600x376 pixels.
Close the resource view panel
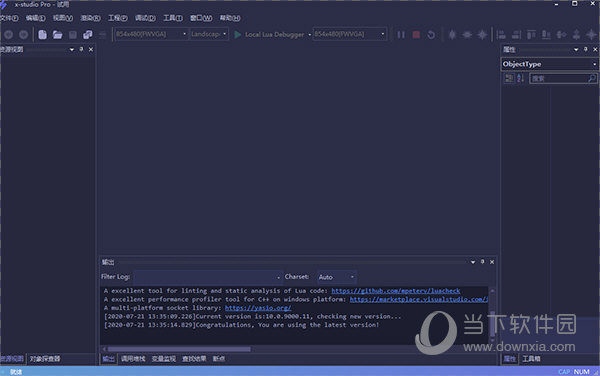click(91, 49)
